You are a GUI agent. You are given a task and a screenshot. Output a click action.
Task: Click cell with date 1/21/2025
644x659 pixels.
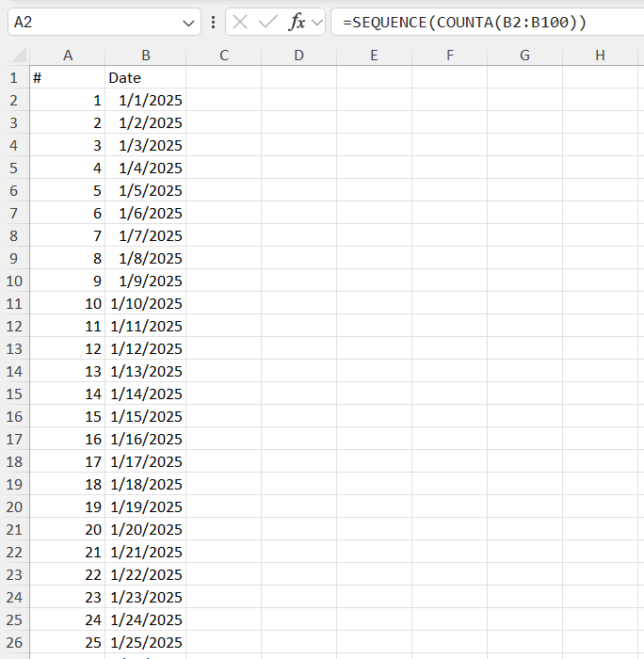tap(145, 552)
